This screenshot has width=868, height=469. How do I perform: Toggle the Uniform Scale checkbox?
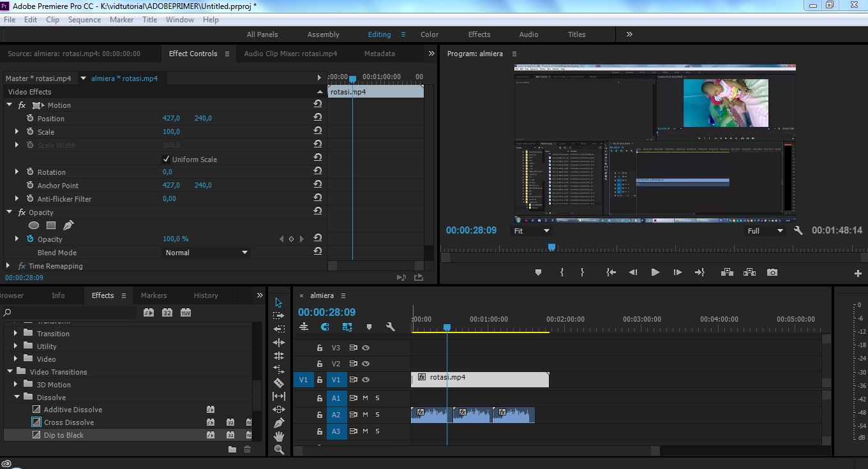click(167, 159)
